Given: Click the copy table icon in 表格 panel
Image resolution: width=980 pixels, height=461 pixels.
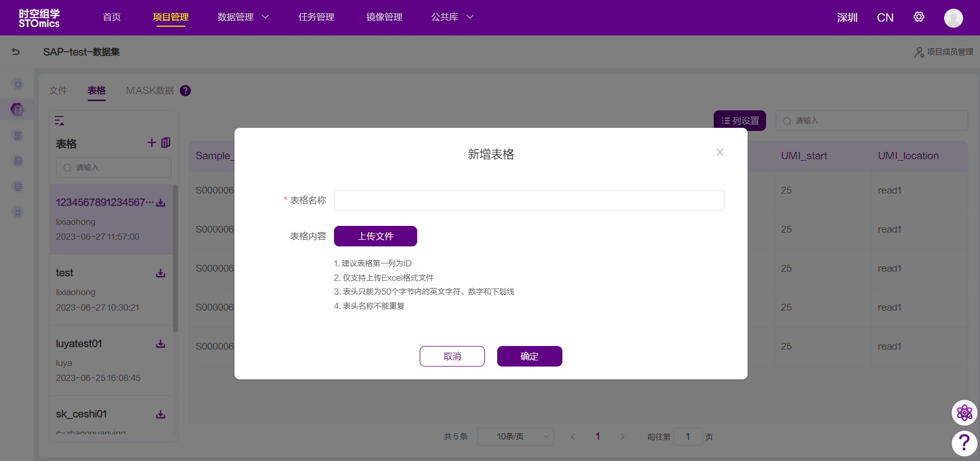Looking at the screenshot, I should (166, 143).
